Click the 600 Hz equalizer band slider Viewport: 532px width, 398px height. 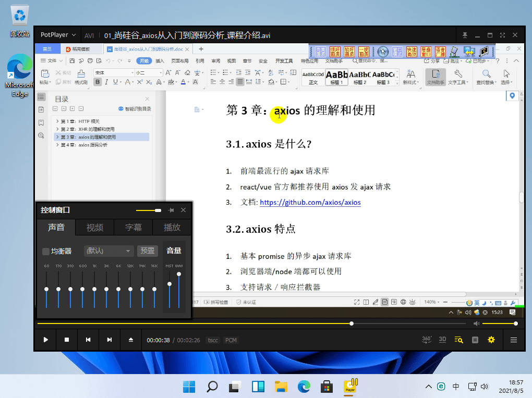pos(82,289)
